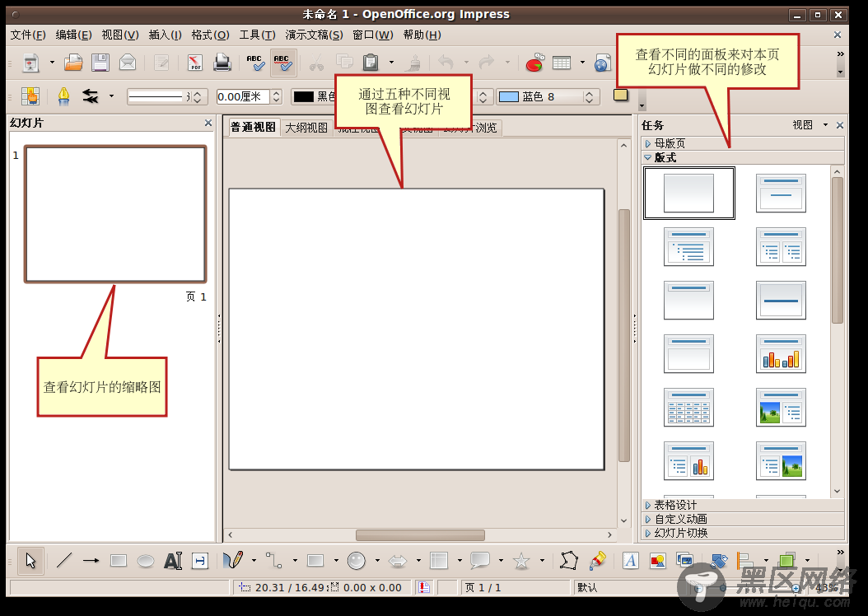This screenshot has width=868, height=616.
Task: Select the Block Arrows tool
Action: 398,561
